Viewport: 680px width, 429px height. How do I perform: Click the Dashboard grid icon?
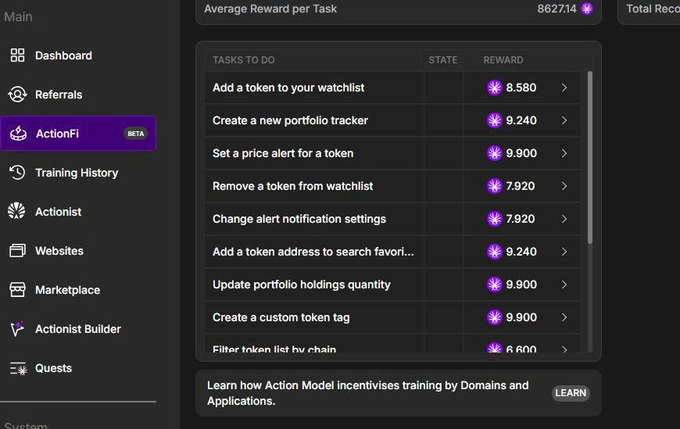pos(17,55)
